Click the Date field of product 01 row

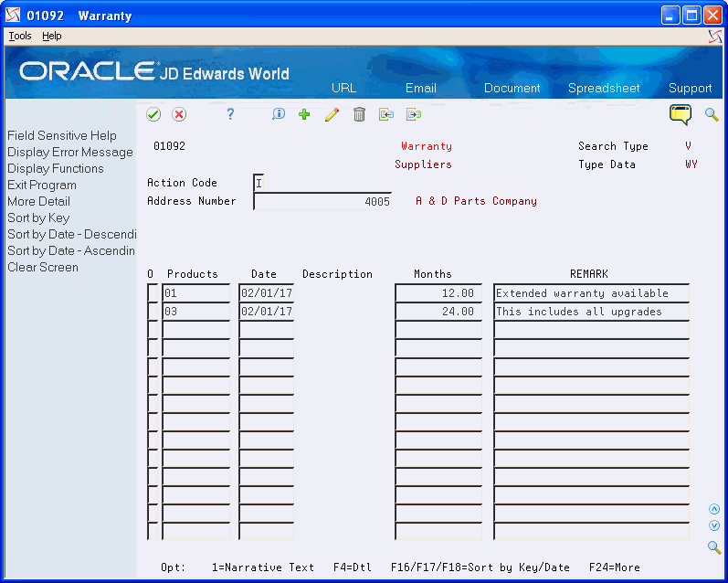coord(267,293)
